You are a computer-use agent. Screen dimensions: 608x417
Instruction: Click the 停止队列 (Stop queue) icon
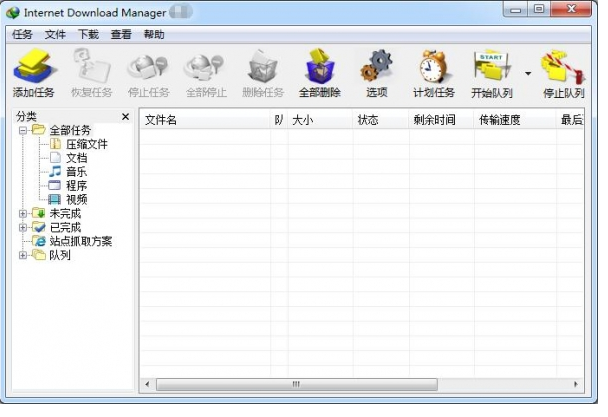(563, 67)
